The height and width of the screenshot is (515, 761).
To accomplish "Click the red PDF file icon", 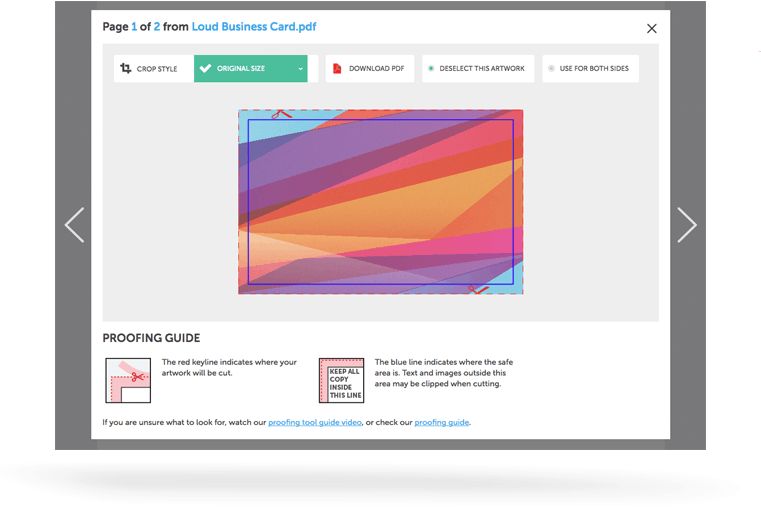I will 337,68.
